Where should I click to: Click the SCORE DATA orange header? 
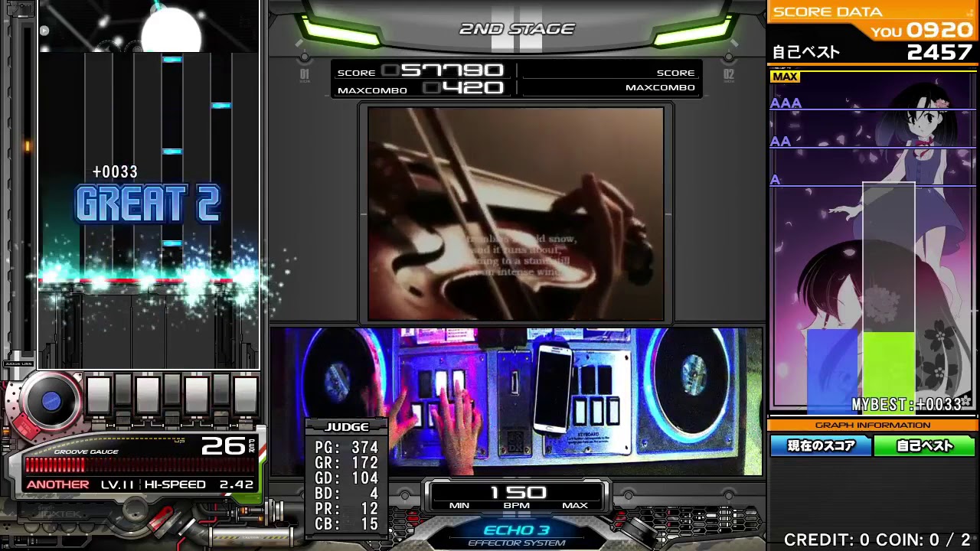pos(828,11)
